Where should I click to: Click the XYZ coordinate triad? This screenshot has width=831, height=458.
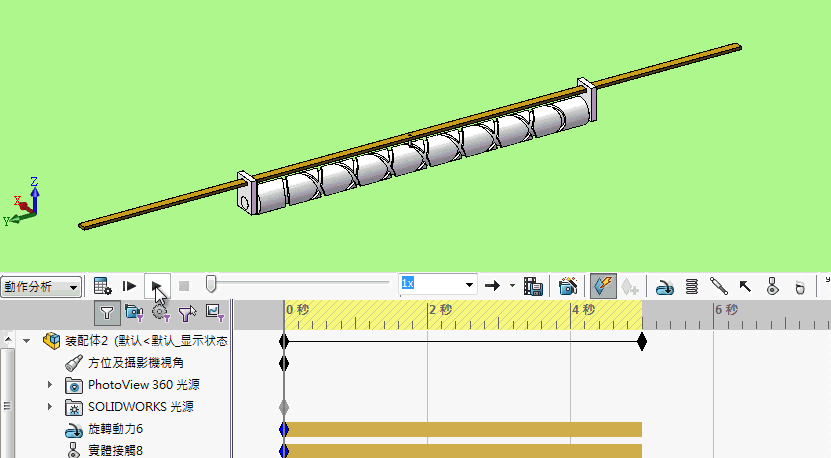(x=22, y=202)
